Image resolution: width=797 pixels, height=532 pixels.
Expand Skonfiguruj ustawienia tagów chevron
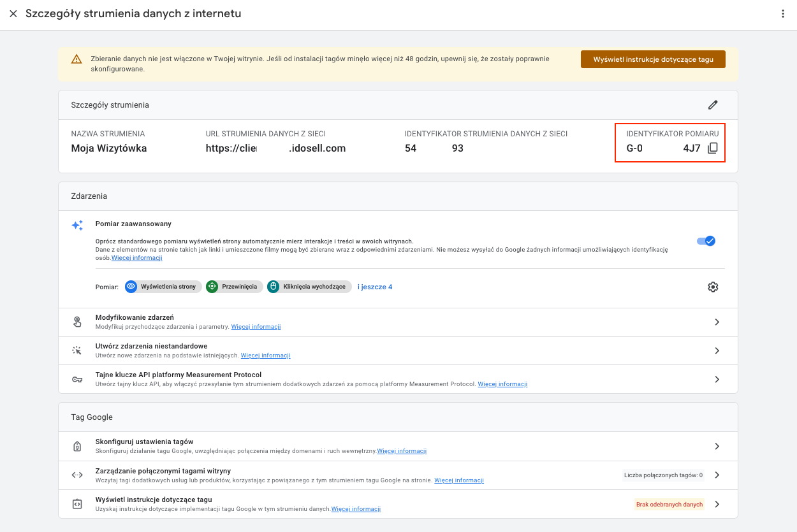(x=717, y=447)
